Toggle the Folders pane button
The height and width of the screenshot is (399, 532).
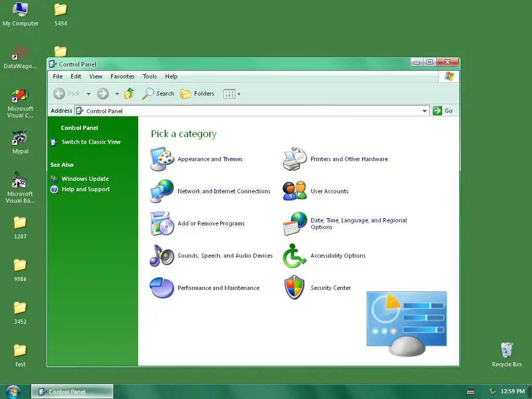pyautogui.click(x=197, y=94)
